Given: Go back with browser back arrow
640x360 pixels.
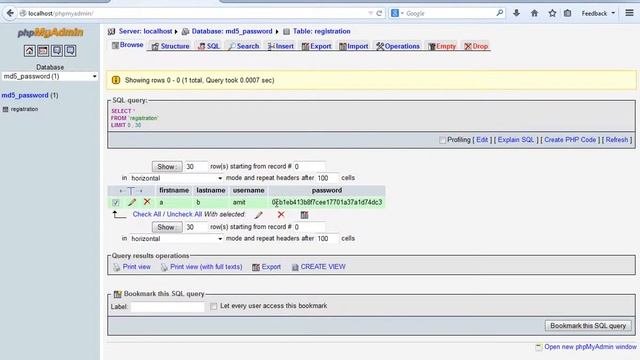Looking at the screenshot, I should tap(10, 13).
